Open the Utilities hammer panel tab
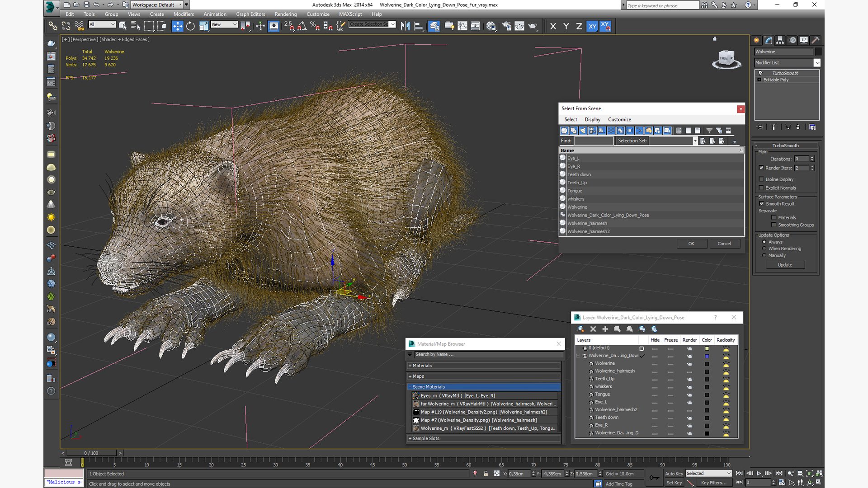868x488 pixels. click(816, 40)
